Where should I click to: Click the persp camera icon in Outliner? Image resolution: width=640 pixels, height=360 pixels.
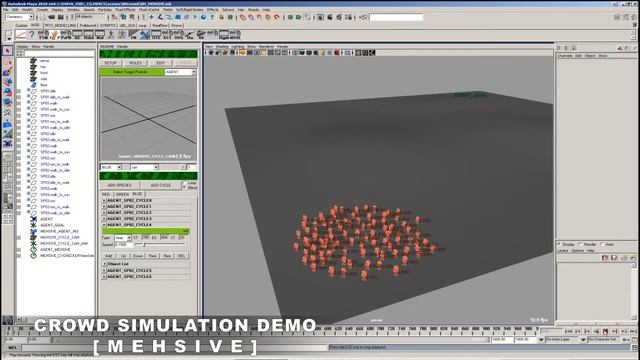tap(34, 60)
